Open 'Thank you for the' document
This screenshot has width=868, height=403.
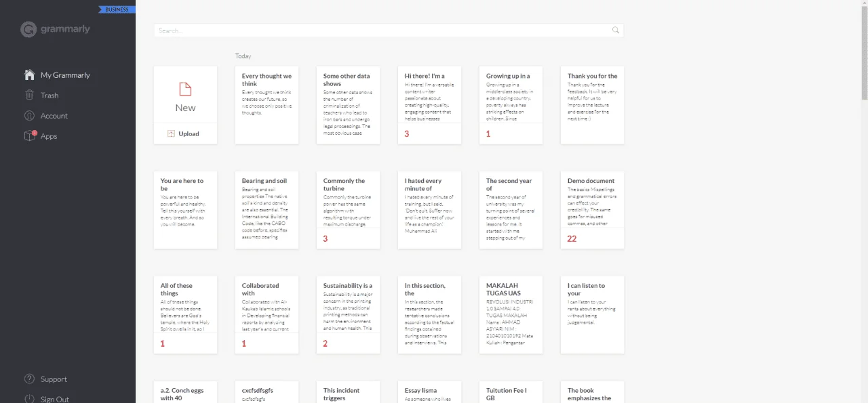(x=592, y=105)
